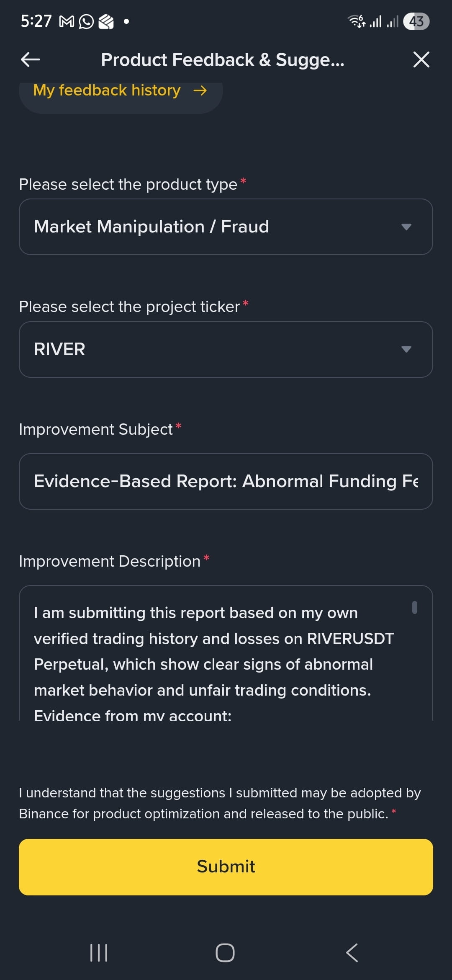Open the RIVER ticker selector

pos(226,349)
